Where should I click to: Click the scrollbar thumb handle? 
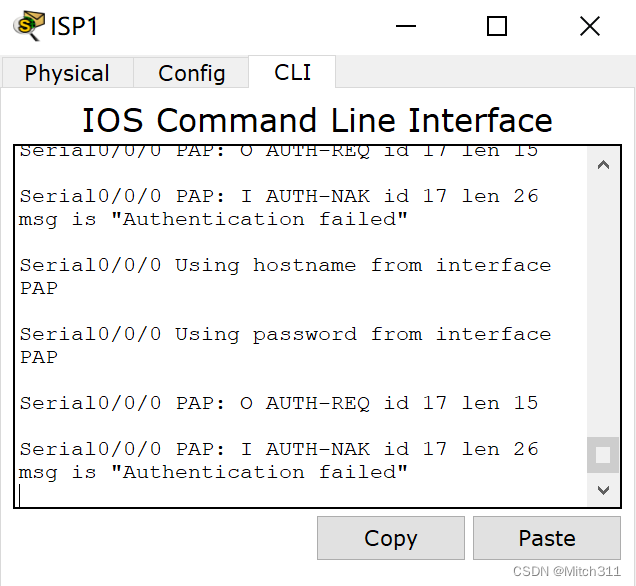coord(603,455)
